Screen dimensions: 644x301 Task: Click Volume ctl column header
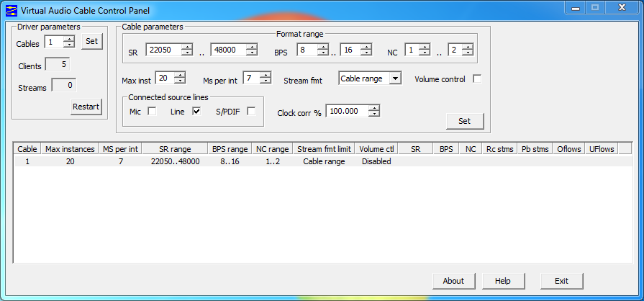tap(376, 149)
